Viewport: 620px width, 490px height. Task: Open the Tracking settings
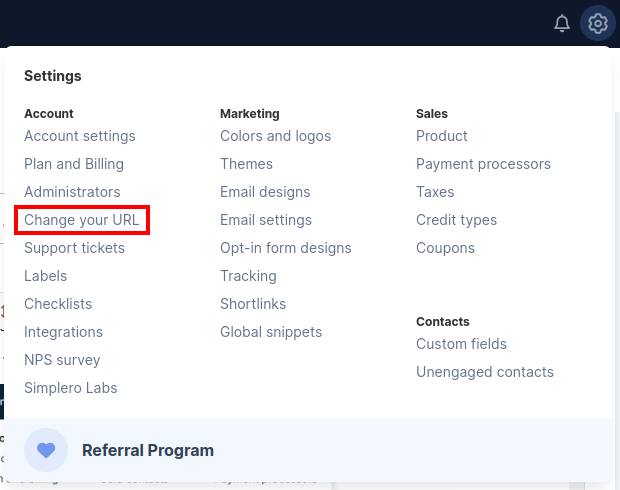[248, 276]
